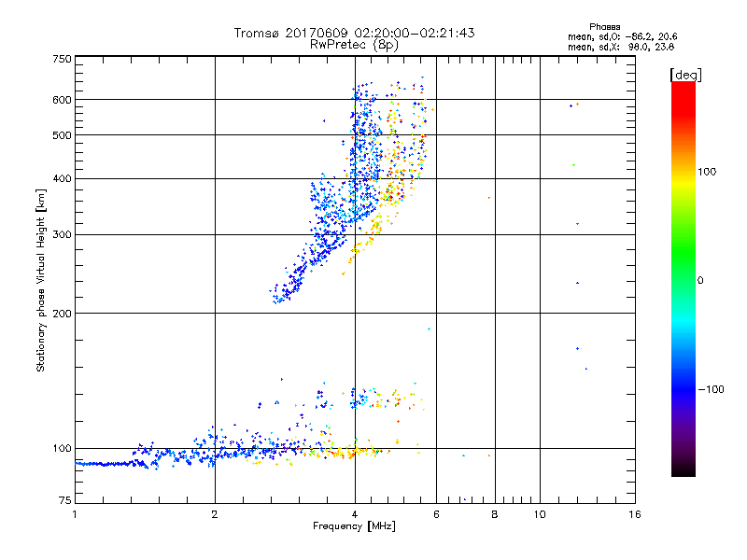Pick the red top of the colorbar

click(683, 87)
